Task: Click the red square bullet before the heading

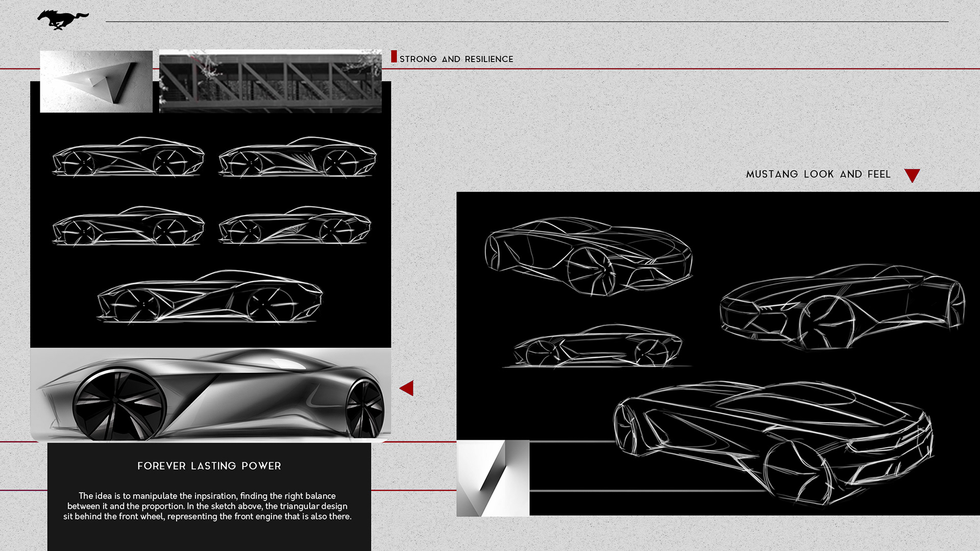Action: click(x=394, y=56)
